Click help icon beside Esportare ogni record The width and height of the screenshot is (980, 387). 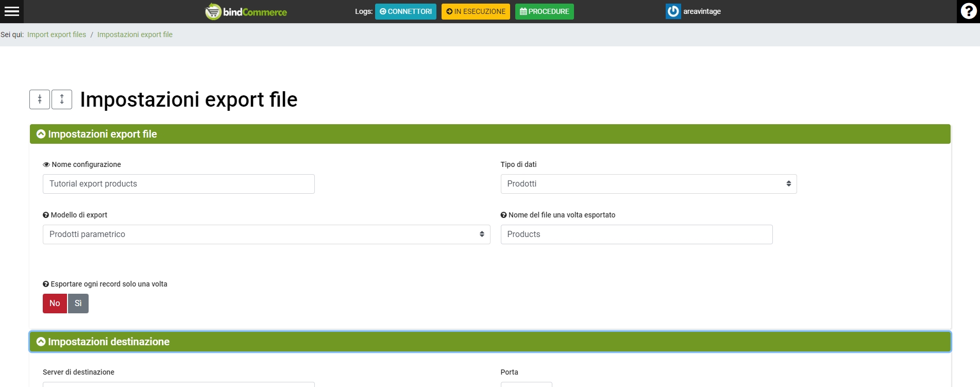(x=46, y=284)
